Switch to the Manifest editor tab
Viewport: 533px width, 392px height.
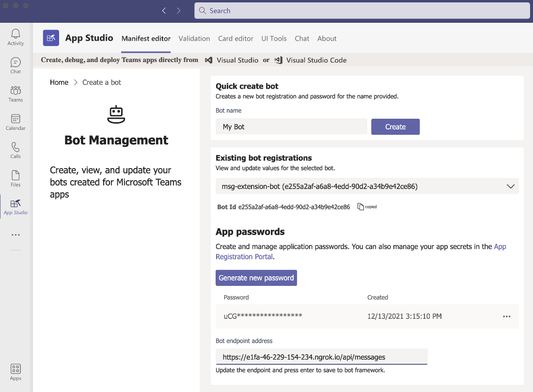(x=146, y=39)
